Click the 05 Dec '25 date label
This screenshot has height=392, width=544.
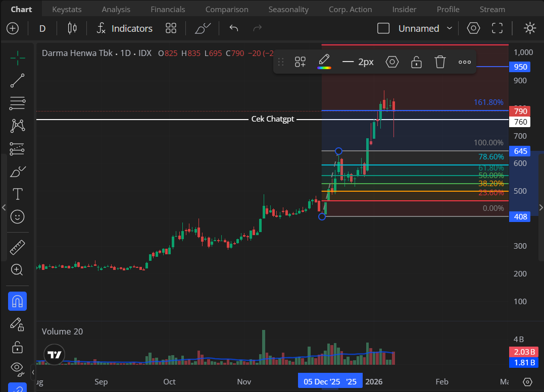tap(322, 381)
